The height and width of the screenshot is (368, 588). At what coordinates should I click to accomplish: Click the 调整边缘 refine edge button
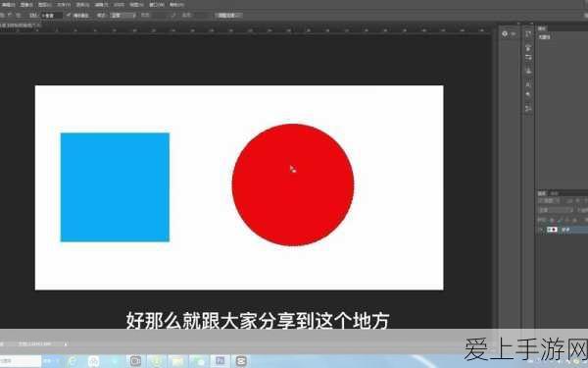228,16
